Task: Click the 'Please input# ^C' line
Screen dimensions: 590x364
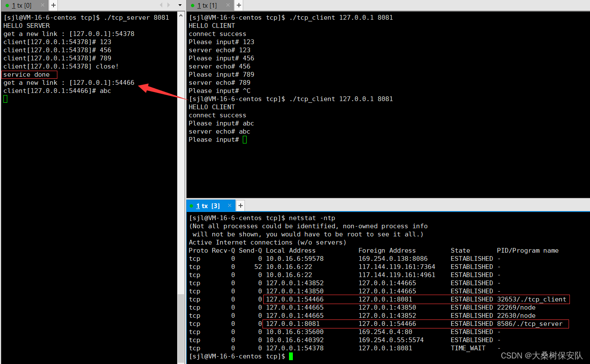Action: coord(220,91)
